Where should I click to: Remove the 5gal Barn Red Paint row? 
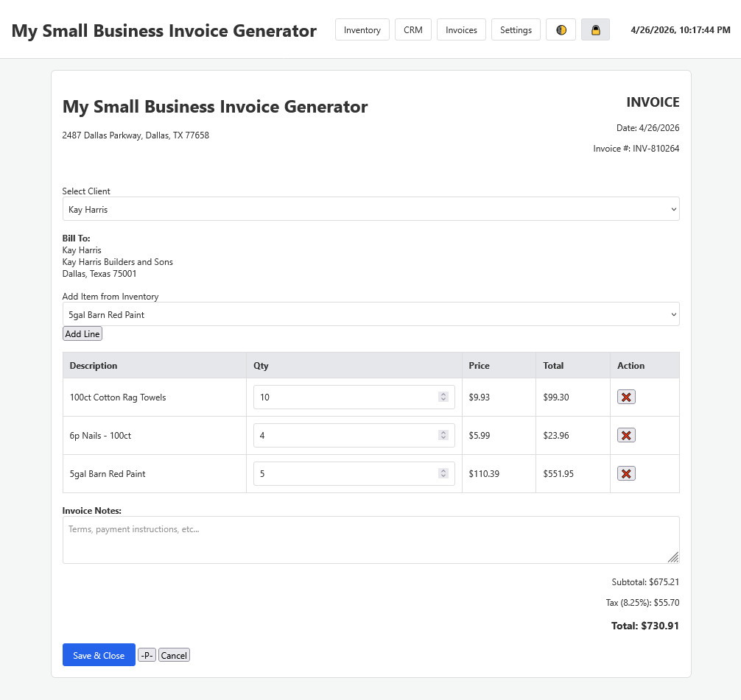(625, 473)
